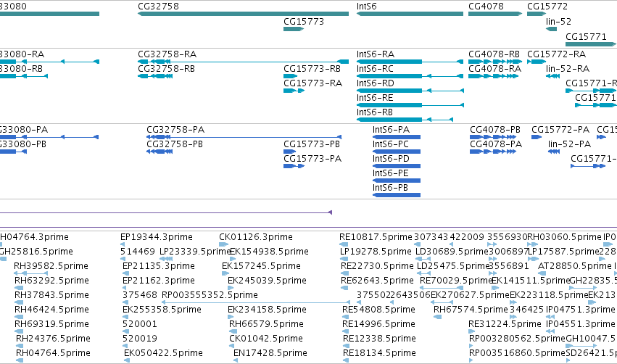The height and width of the screenshot is (364, 617).
Task: Click the CG15773 gene feature
Action: tap(294, 29)
